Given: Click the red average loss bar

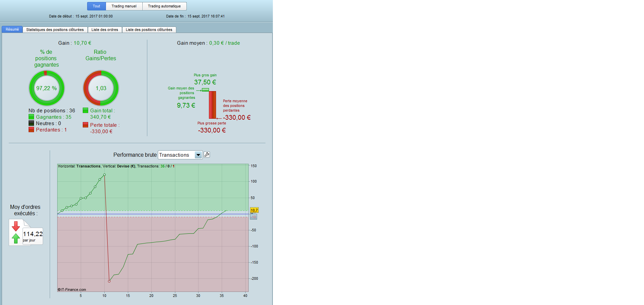Looking at the screenshot, I should (213, 105).
